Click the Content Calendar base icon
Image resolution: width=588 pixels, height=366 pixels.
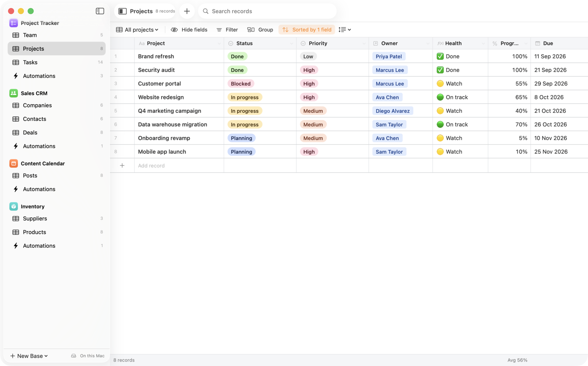click(x=14, y=163)
